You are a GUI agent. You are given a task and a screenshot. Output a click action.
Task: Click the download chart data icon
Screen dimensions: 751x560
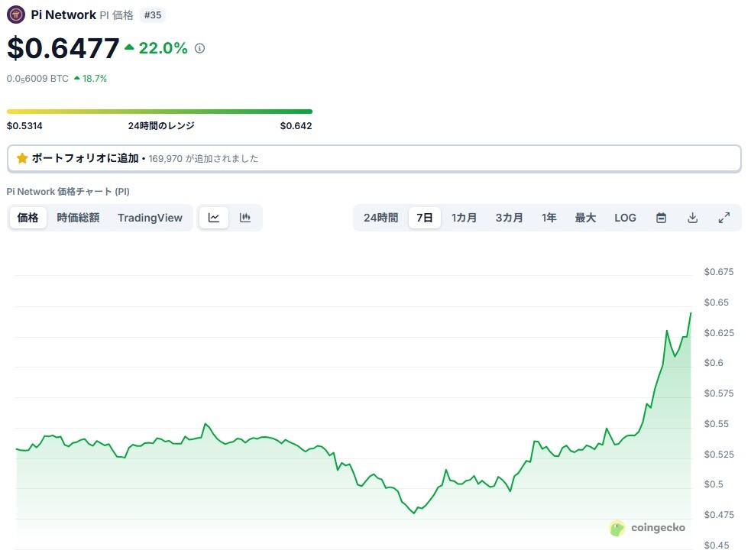(x=693, y=218)
